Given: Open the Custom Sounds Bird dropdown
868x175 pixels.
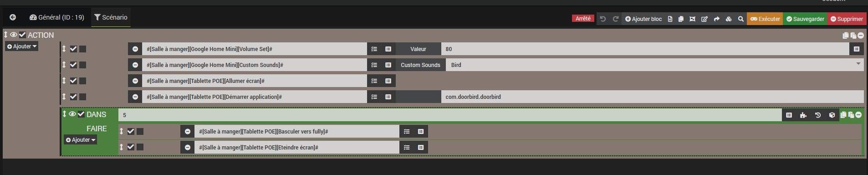Looking at the screenshot, I should (x=655, y=65).
